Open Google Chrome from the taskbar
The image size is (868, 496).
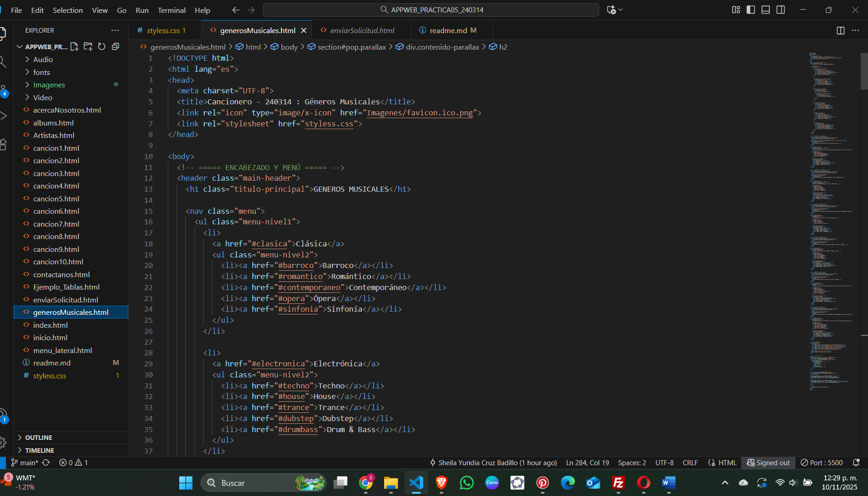pyautogui.click(x=366, y=483)
